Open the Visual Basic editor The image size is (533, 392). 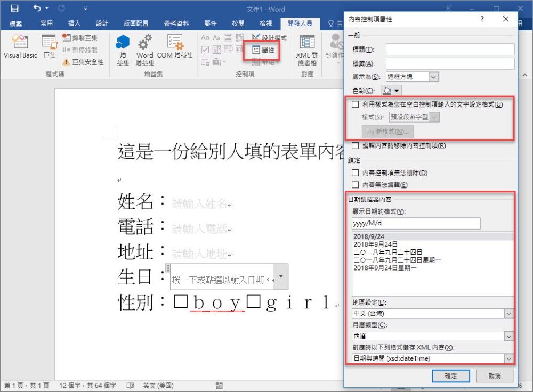pyautogui.click(x=20, y=46)
